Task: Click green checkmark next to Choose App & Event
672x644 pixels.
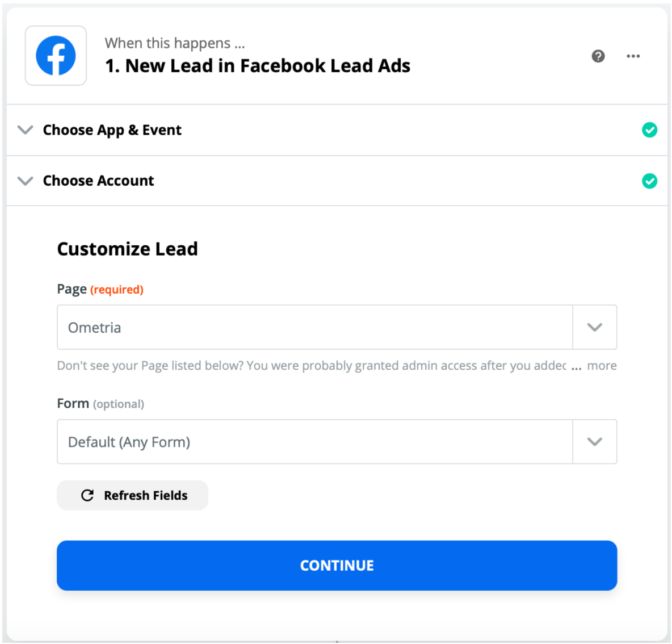Action: pyautogui.click(x=649, y=130)
